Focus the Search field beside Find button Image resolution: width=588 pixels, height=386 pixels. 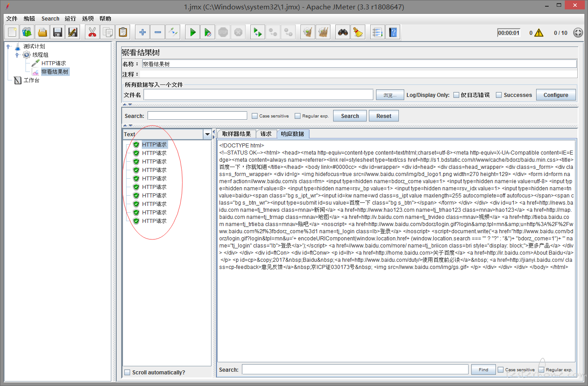coord(355,369)
